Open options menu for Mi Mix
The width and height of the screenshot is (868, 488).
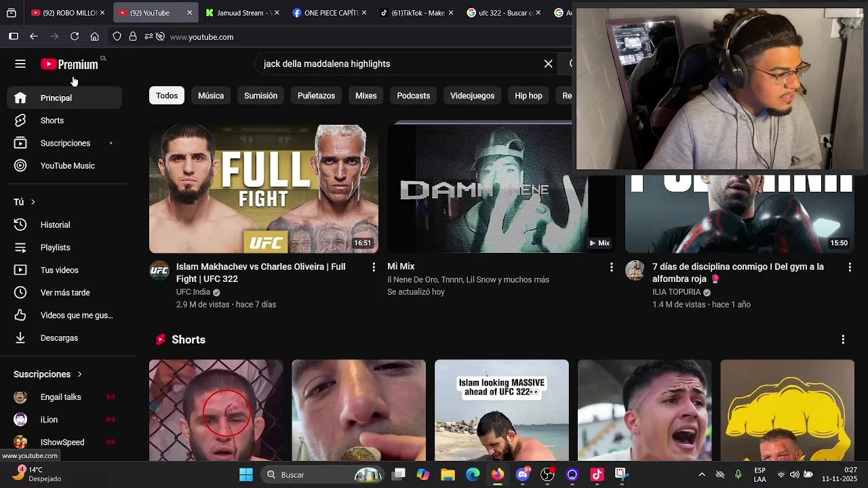coord(612,267)
